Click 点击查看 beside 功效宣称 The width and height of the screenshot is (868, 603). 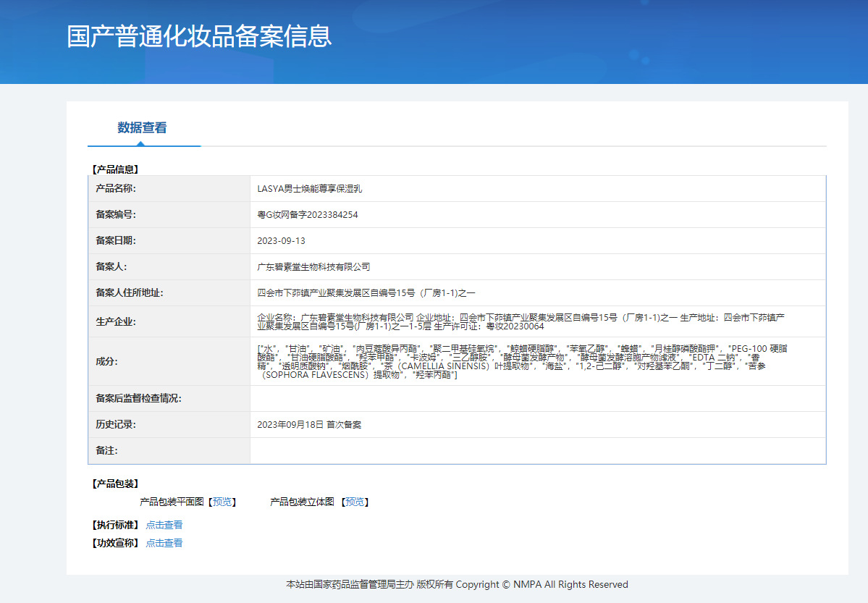coord(164,543)
